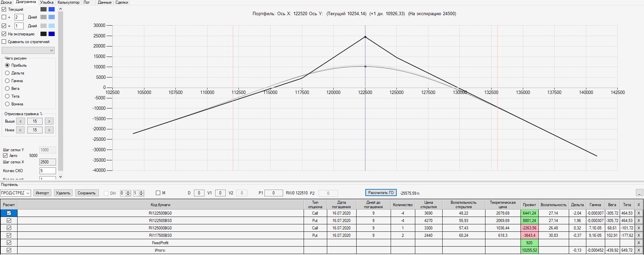644x255 pixels.
Task: Click the X button on the FixedProfit row
Action: click(x=639, y=243)
